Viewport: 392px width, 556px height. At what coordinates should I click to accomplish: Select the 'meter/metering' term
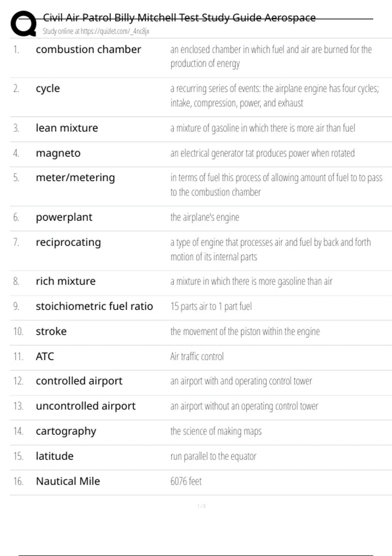(75, 178)
